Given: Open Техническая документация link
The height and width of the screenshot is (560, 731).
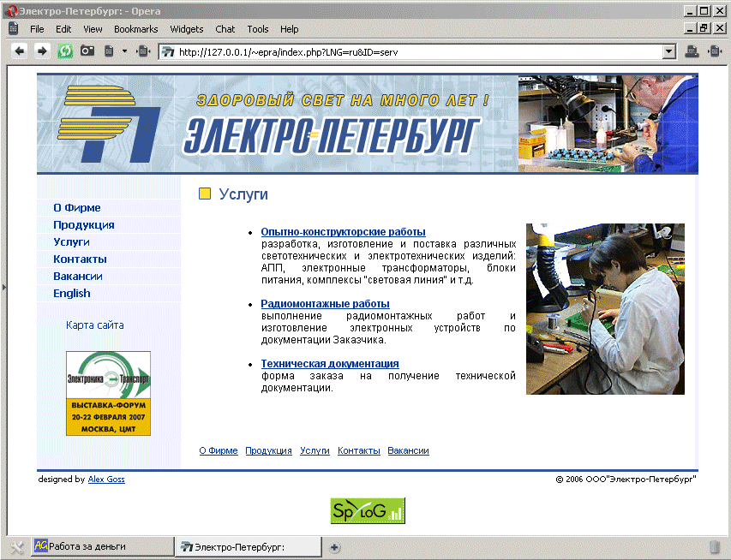Looking at the screenshot, I should [x=330, y=363].
